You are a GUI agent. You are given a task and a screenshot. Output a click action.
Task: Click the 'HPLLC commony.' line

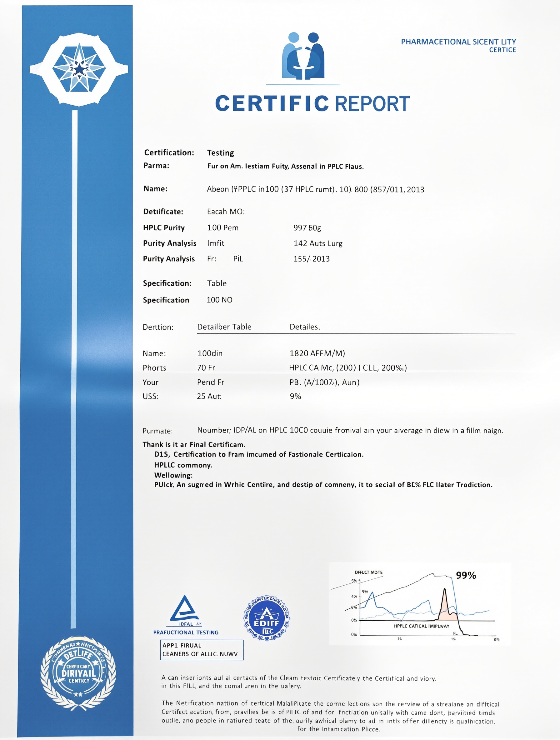[x=183, y=465]
